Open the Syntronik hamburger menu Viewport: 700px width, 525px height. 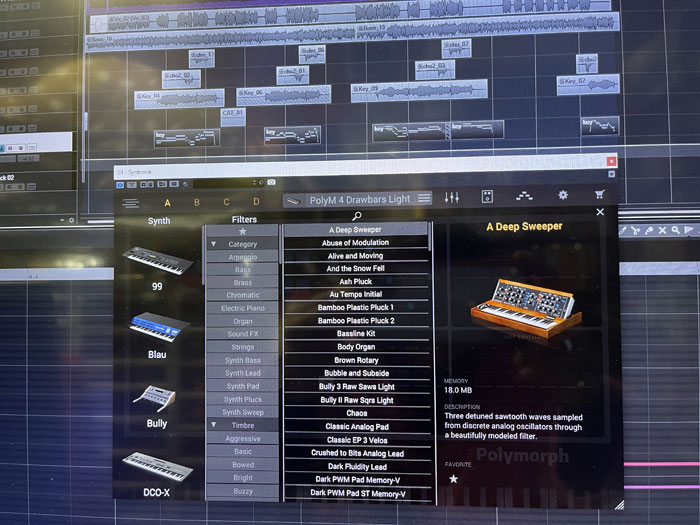[x=130, y=204]
